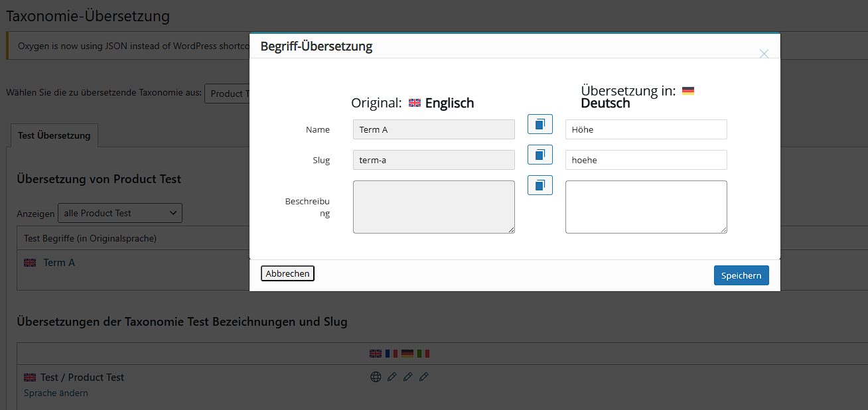
Task: Open the taxonomy selection dropdown
Action: (x=227, y=94)
